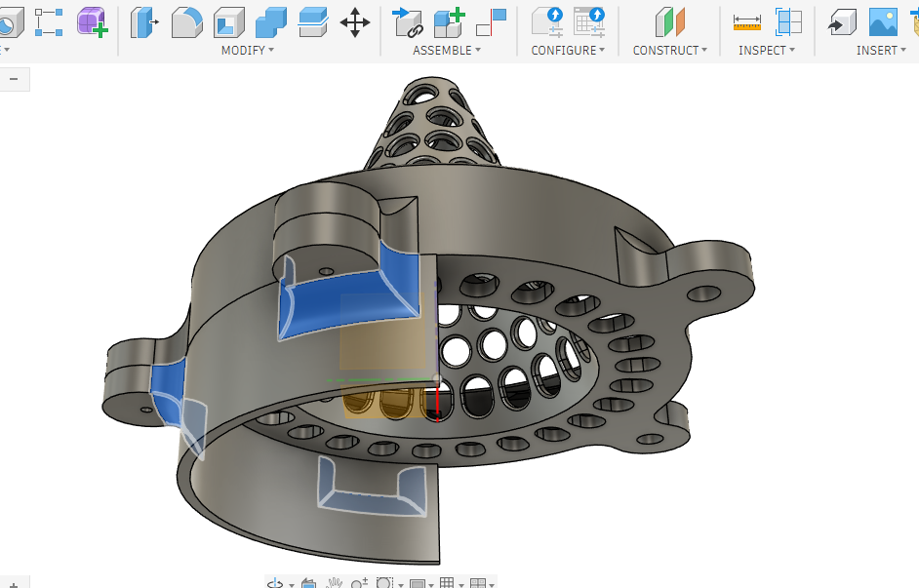
Task: Open the MODIFY dropdown menu
Action: (x=247, y=50)
